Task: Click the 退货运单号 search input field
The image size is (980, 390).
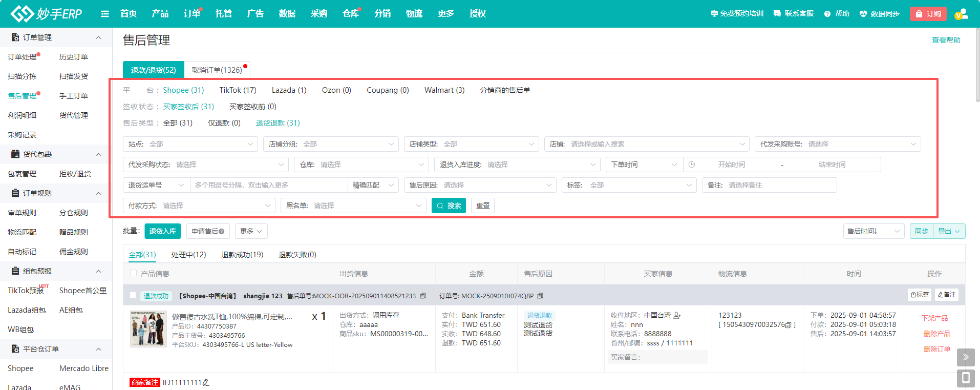Action: [269, 185]
